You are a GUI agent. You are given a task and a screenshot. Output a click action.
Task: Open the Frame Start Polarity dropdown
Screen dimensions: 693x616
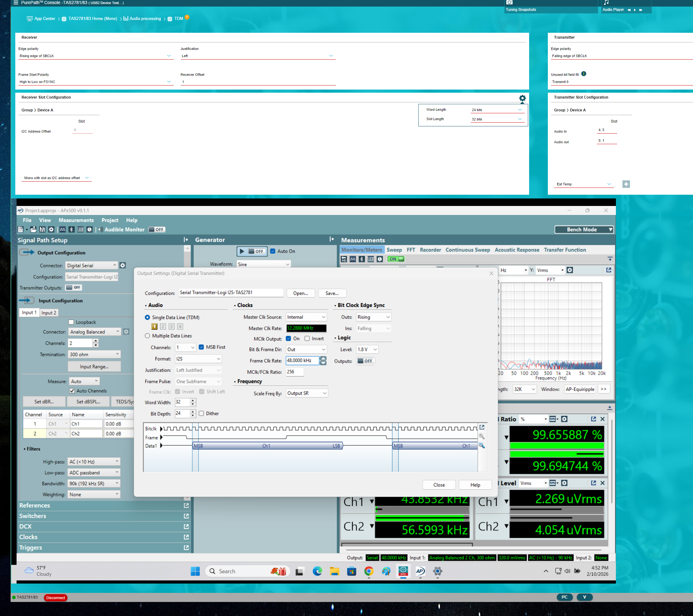coord(96,82)
